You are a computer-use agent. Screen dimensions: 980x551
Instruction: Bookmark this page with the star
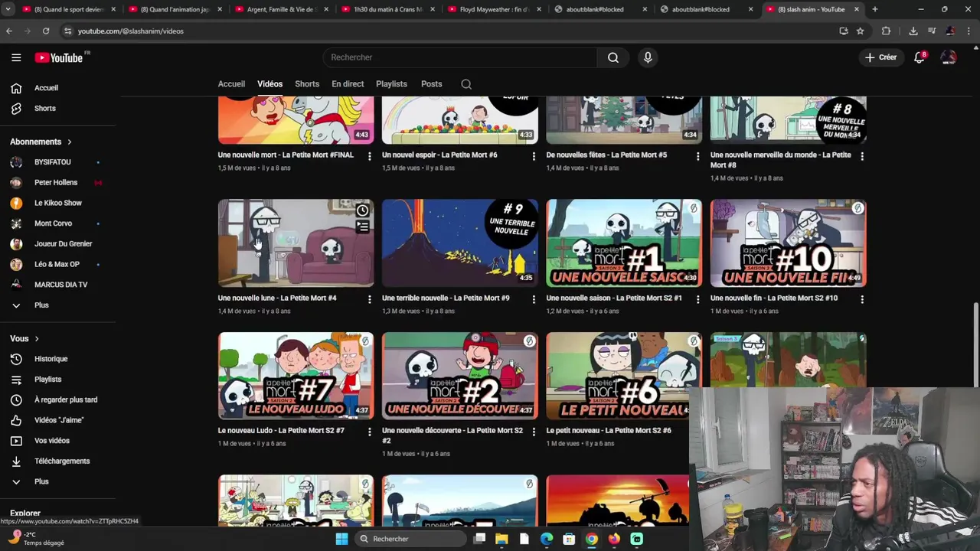tap(861, 31)
